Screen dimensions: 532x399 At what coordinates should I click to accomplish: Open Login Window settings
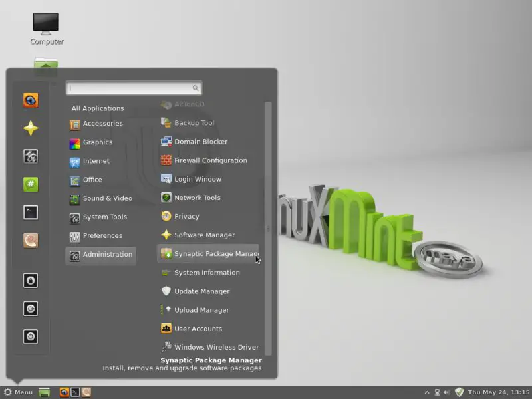tap(209, 179)
